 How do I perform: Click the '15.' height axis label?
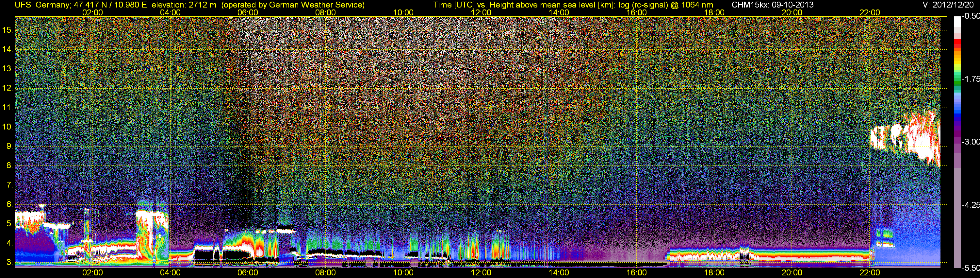pyautogui.click(x=8, y=30)
